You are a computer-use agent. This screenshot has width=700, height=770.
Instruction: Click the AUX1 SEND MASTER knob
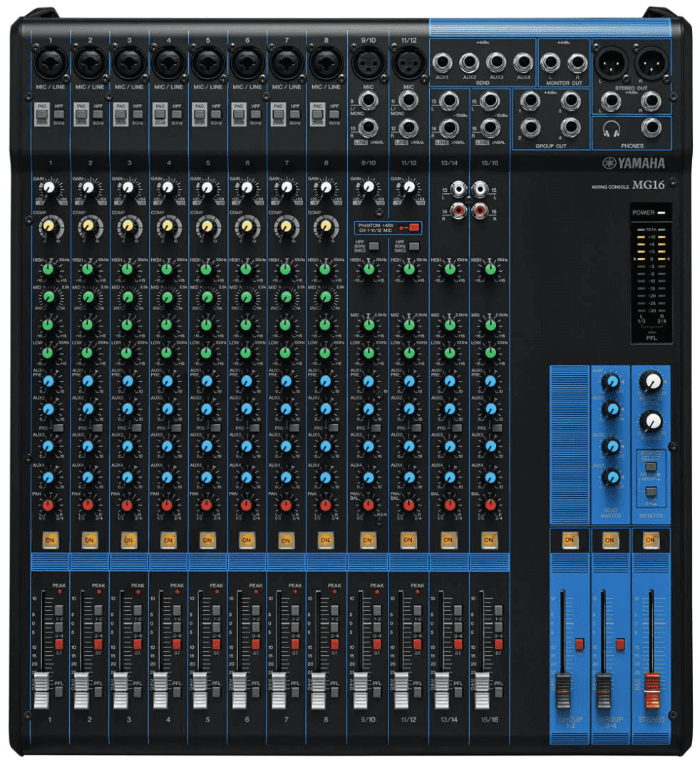coord(610,383)
